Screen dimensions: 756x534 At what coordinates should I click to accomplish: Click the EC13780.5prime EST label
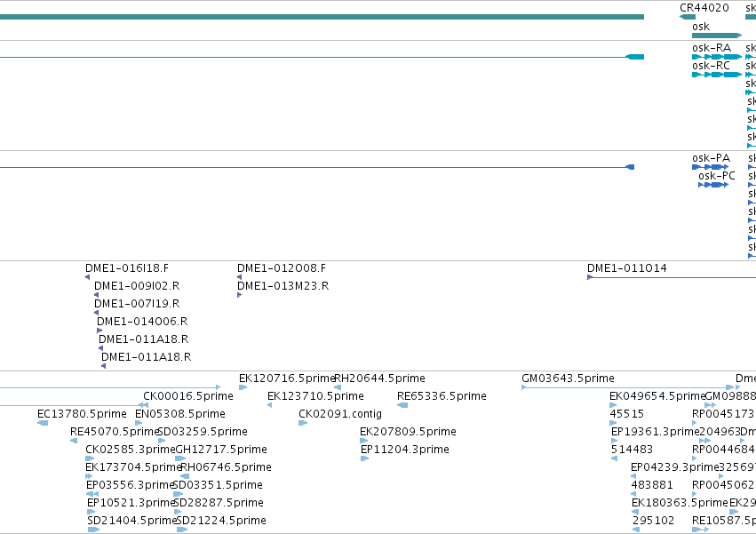point(82,414)
